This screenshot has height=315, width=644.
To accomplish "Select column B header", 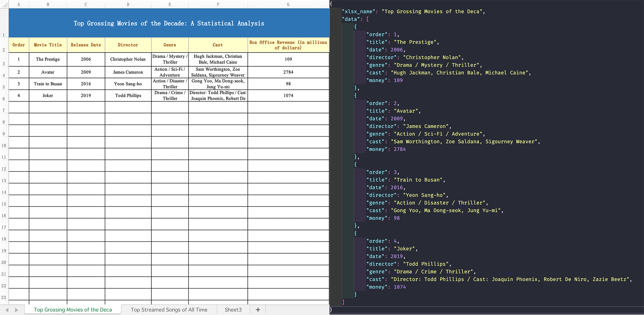I will (48, 4).
